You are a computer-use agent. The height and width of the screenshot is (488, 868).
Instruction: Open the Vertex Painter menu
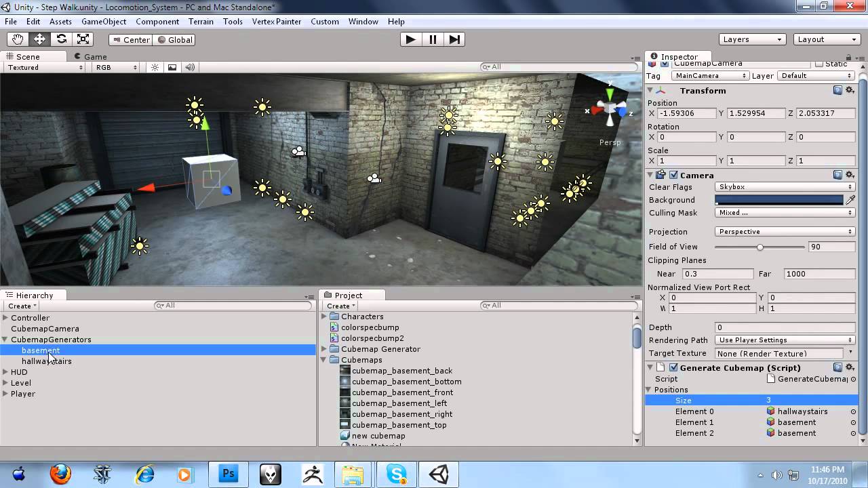[277, 21]
